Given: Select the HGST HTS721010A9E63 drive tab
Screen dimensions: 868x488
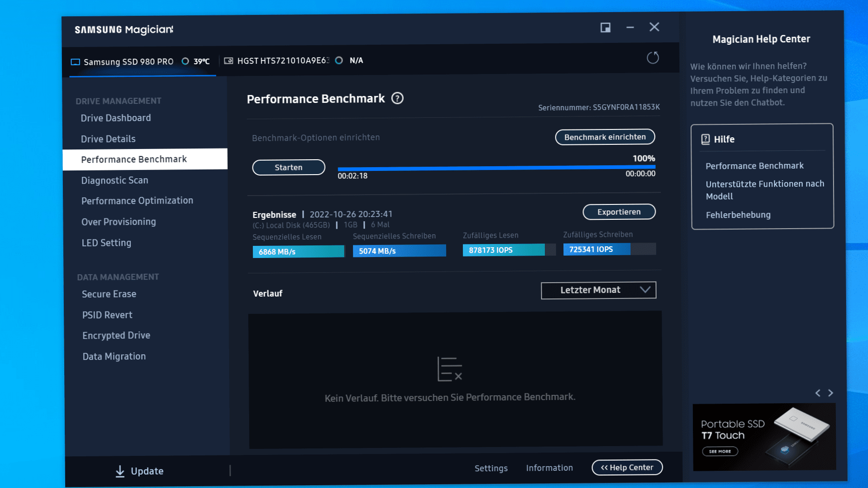Looking at the screenshot, I should click(293, 61).
